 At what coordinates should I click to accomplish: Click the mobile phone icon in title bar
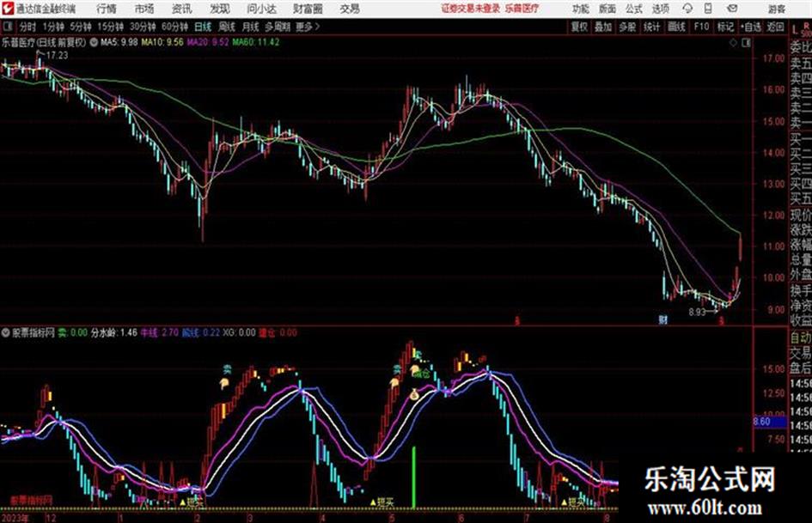point(708,9)
